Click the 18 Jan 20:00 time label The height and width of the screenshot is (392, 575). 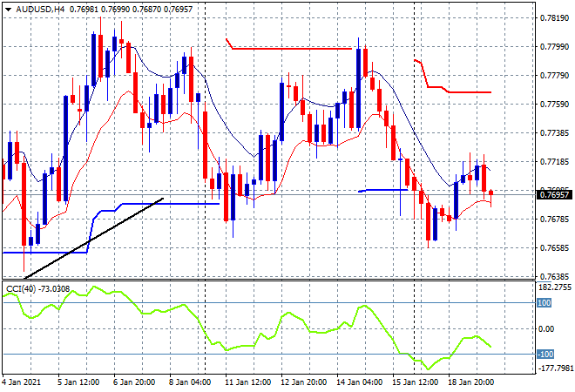[x=470, y=382]
